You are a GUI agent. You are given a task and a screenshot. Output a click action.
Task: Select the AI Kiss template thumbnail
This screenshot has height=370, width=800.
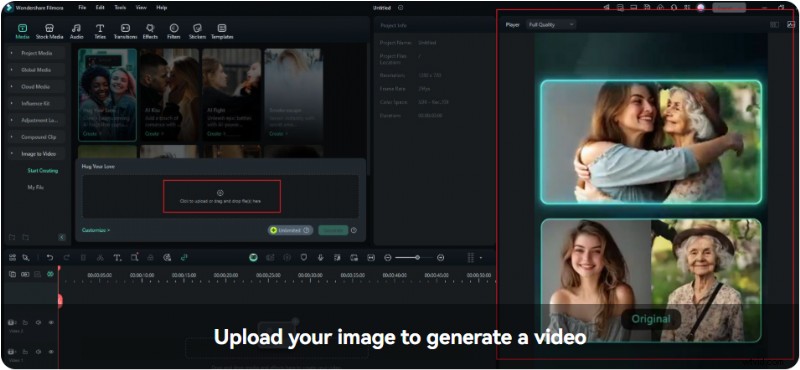click(169, 94)
